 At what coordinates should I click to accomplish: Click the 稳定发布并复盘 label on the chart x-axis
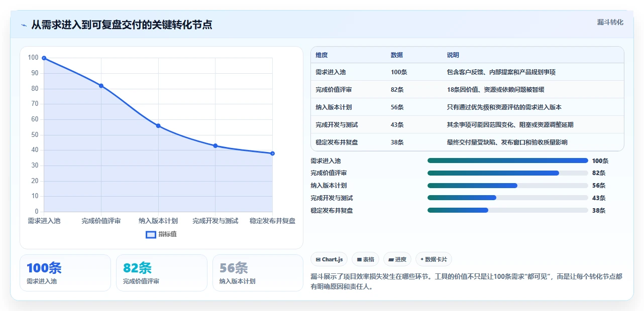272,221
